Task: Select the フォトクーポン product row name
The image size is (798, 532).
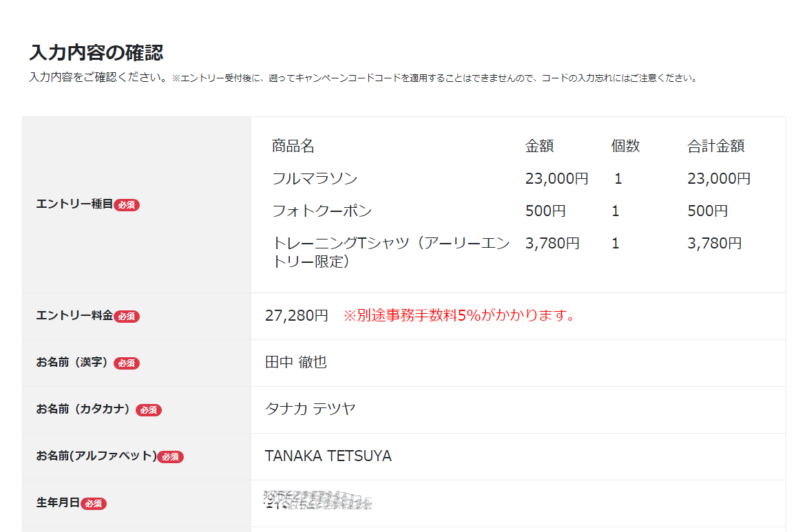Action: (322, 211)
